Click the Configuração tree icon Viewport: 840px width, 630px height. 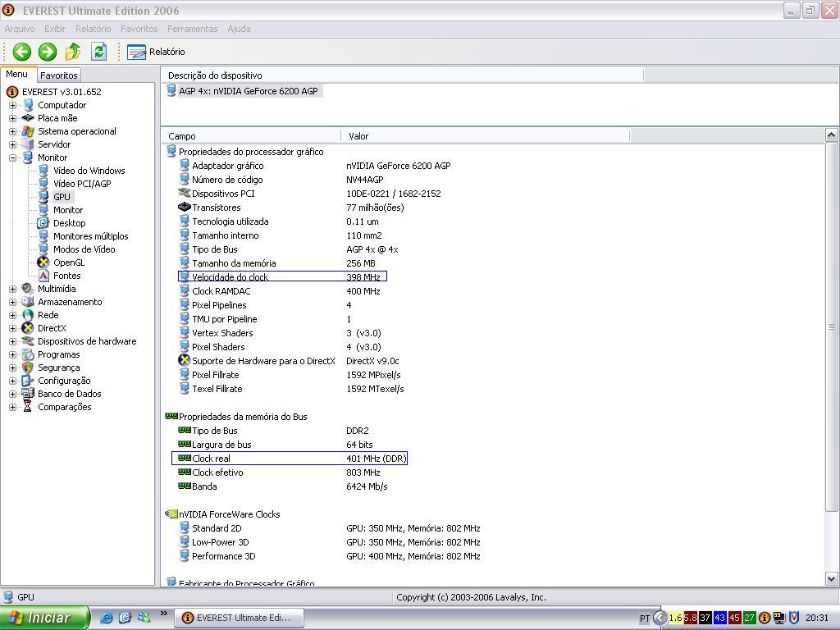click(28, 381)
